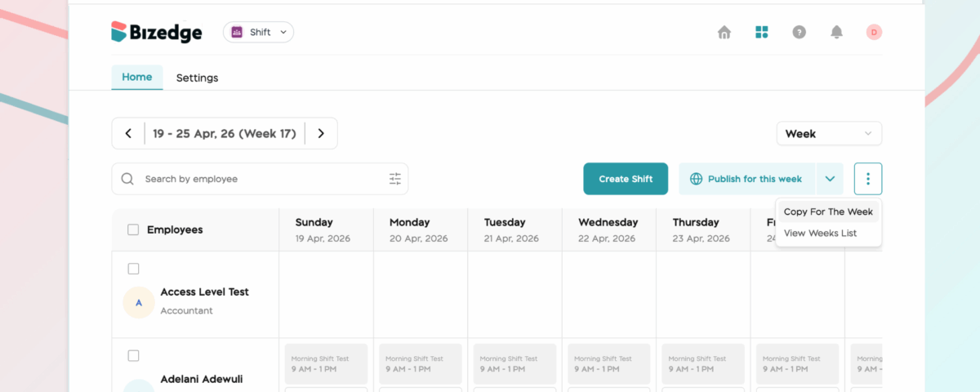
Task: Switch to the Settings tab
Action: coord(197,78)
